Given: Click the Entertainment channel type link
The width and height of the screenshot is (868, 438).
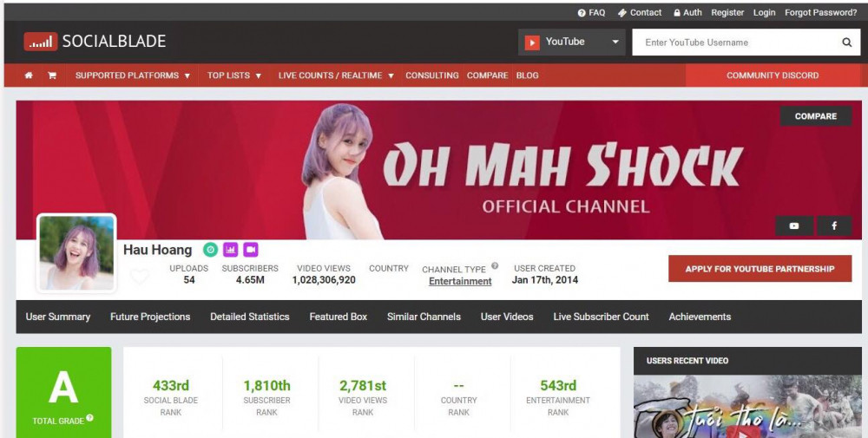Looking at the screenshot, I should [x=460, y=281].
